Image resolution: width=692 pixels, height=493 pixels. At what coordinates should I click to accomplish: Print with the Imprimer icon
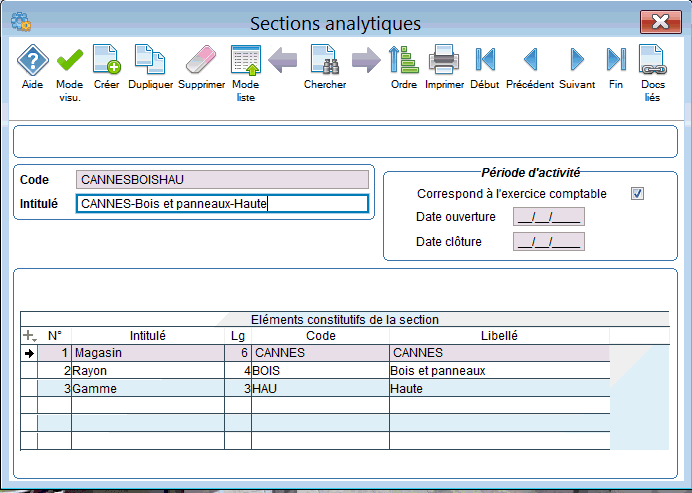point(444,59)
